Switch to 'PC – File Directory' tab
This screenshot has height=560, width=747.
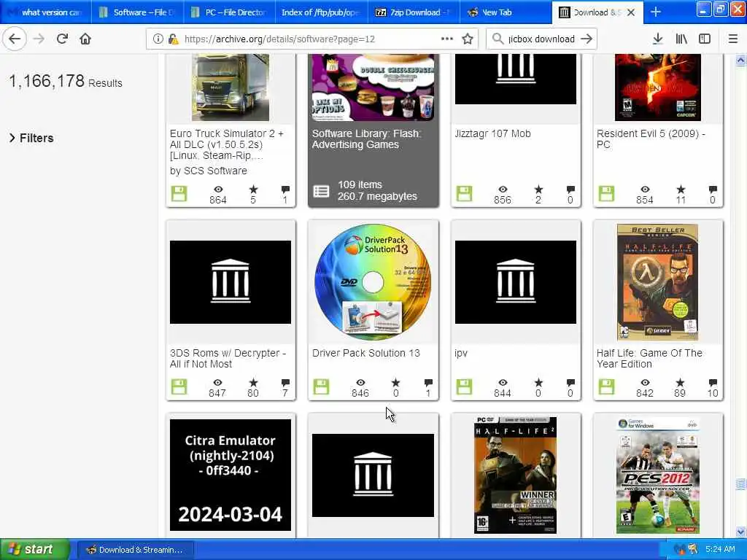229,12
